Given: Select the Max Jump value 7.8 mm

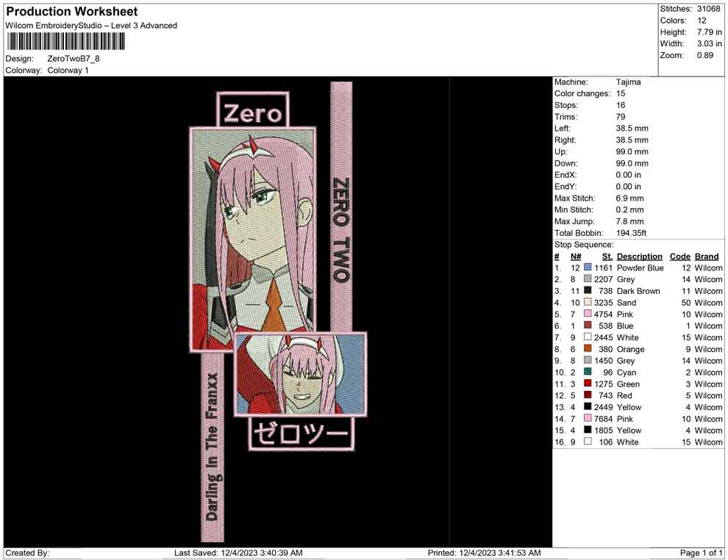Looking at the screenshot, I should pyautogui.click(x=629, y=221).
